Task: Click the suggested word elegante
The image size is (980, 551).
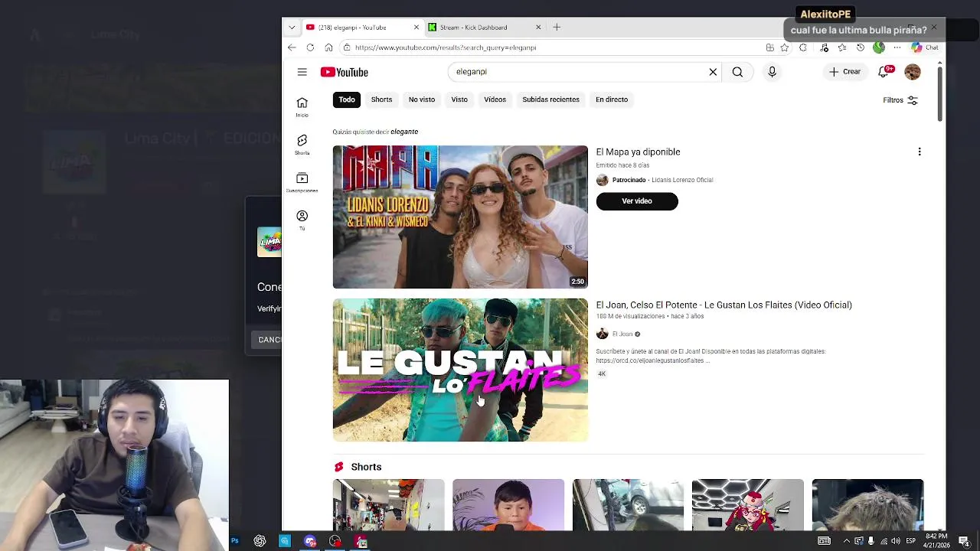Action: [404, 132]
